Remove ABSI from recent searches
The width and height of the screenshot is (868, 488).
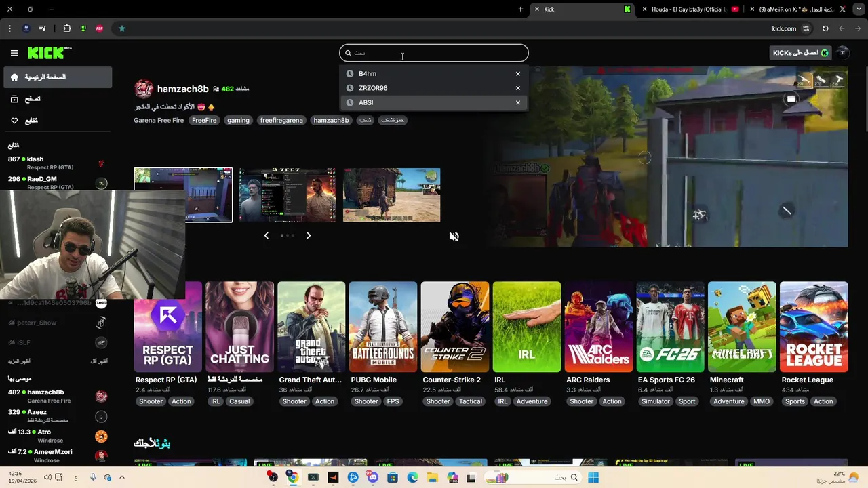(x=518, y=102)
